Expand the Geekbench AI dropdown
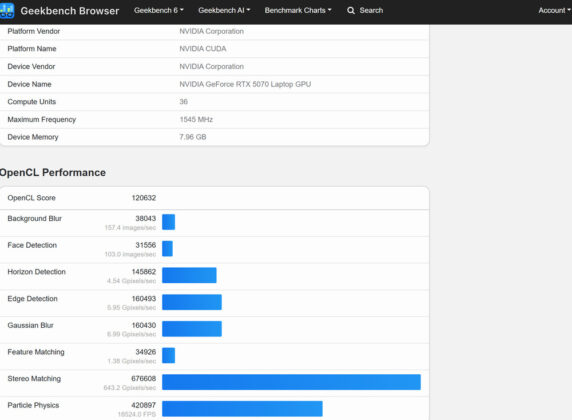572x420 pixels. pos(224,11)
